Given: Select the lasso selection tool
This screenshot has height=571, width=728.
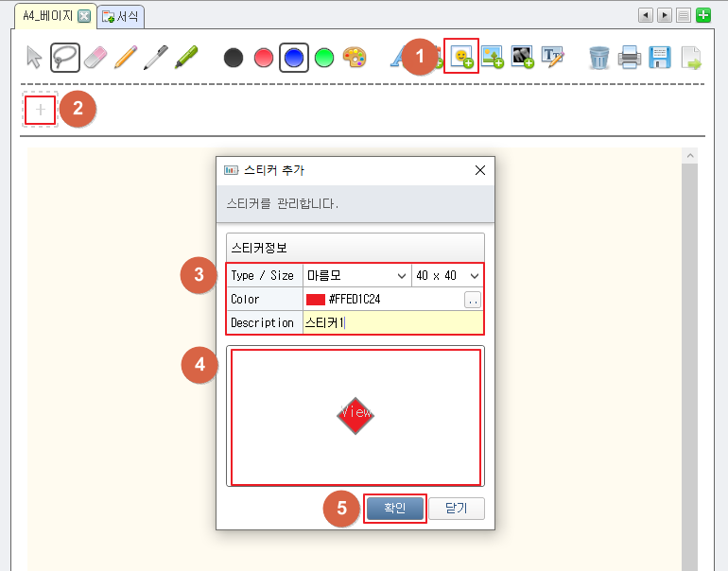Looking at the screenshot, I should tap(64, 58).
